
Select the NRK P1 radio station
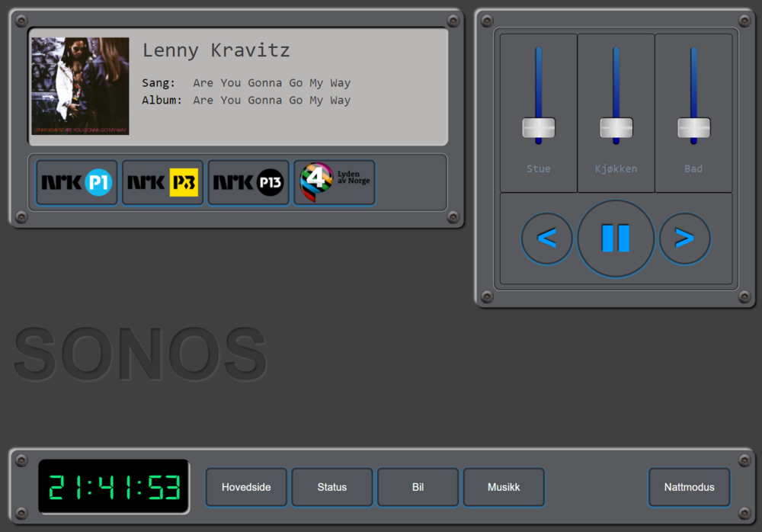[x=77, y=183]
